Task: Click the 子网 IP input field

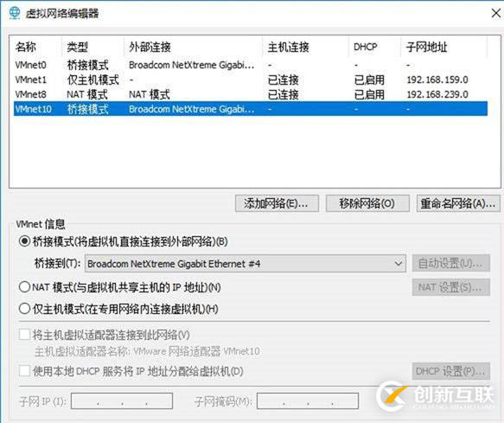Action: point(122,401)
